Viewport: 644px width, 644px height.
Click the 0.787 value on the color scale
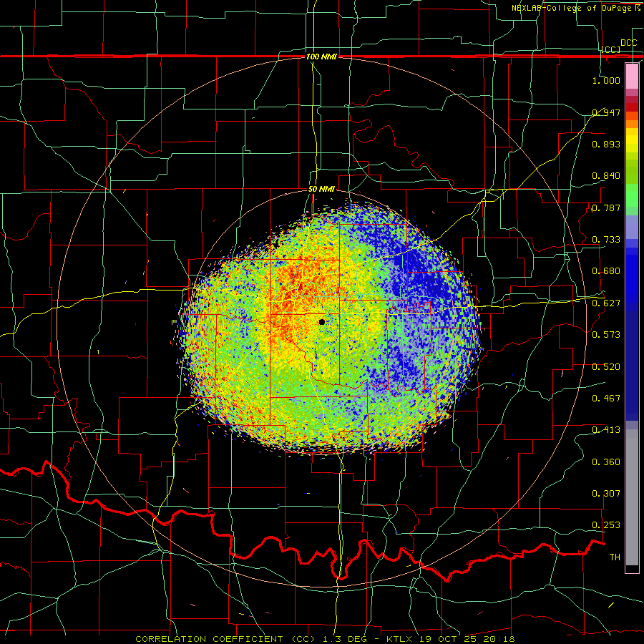(606, 208)
